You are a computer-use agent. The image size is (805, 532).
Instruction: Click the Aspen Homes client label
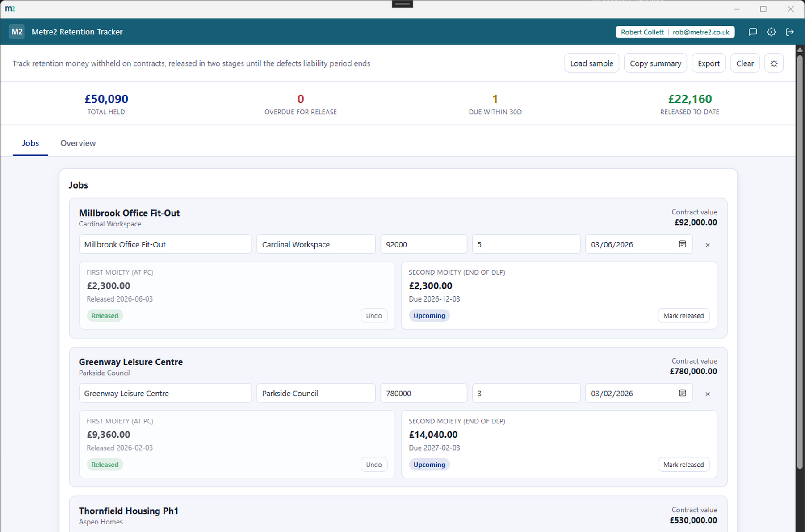coord(101,522)
